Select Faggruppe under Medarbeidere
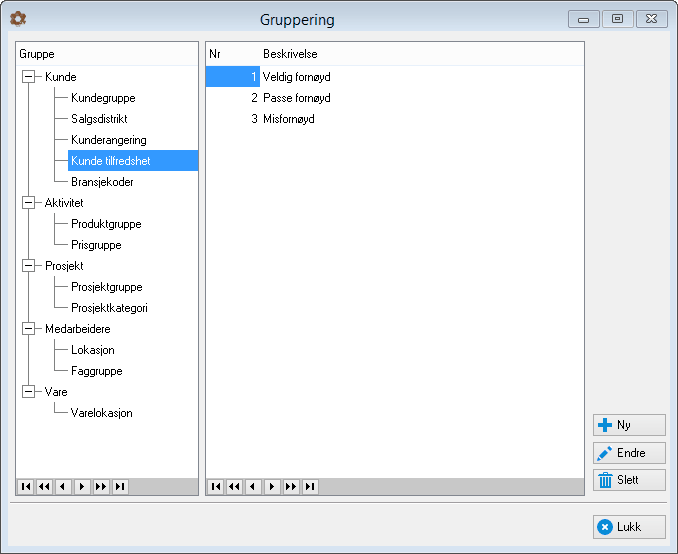Image resolution: width=678 pixels, height=554 pixels. (x=96, y=371)
